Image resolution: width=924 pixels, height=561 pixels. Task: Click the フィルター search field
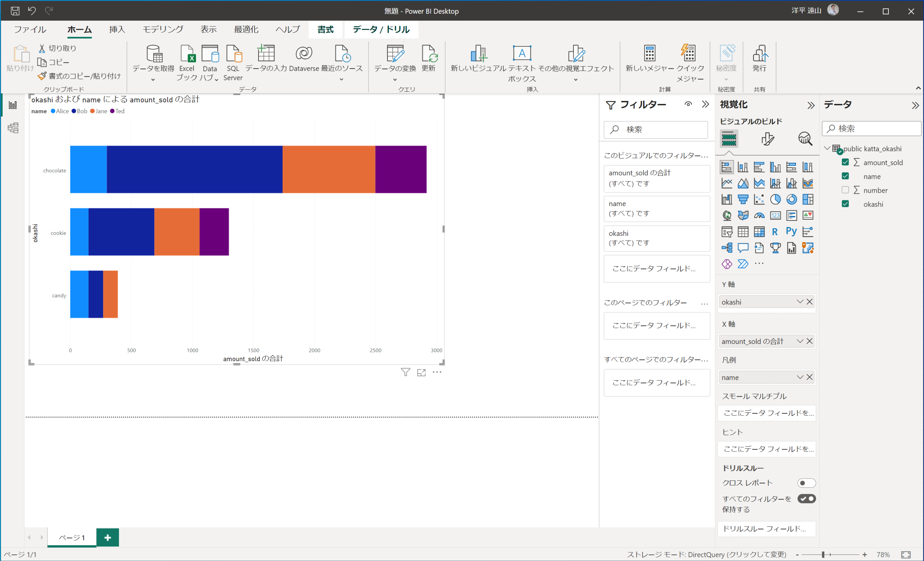point(656,129)
